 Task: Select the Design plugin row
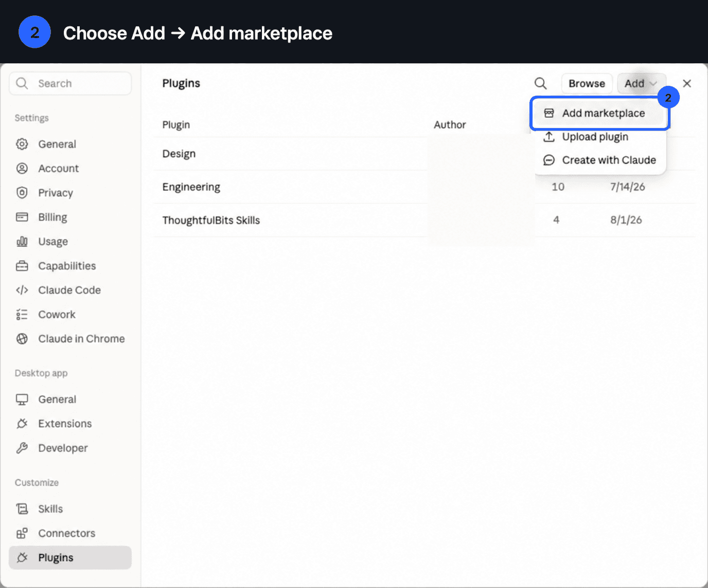pos(424,154)
